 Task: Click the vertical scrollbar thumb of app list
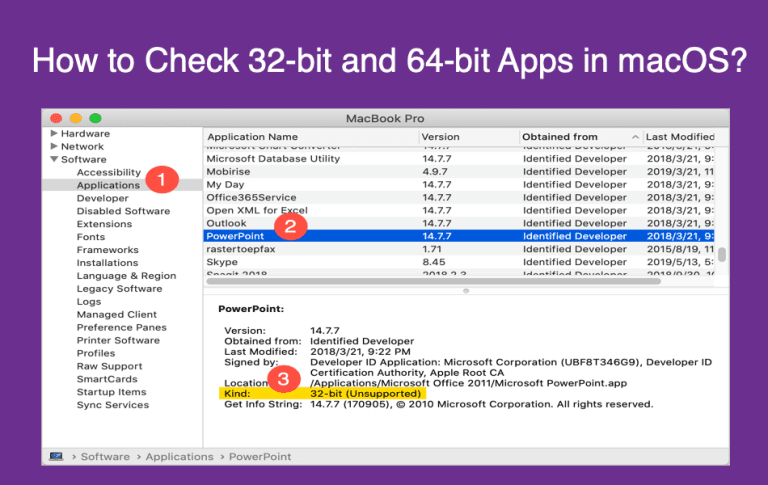[721, 255]
